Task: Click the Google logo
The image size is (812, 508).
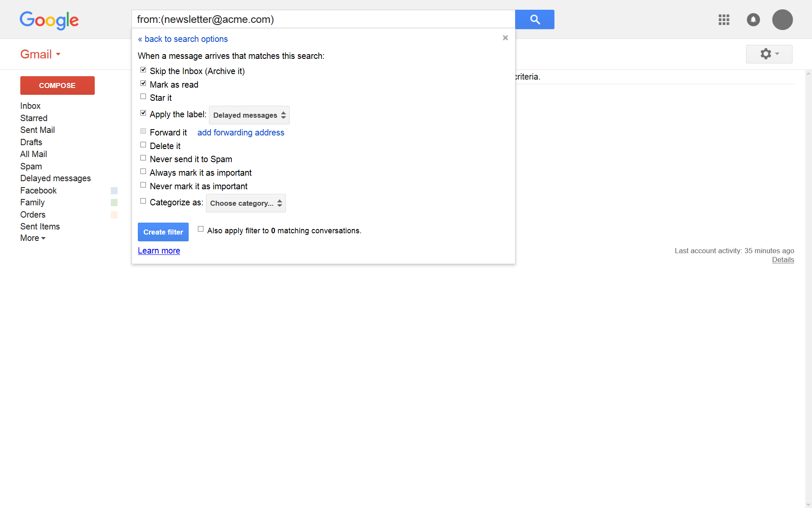Action: pyautogui.click(x=49, y=20)
